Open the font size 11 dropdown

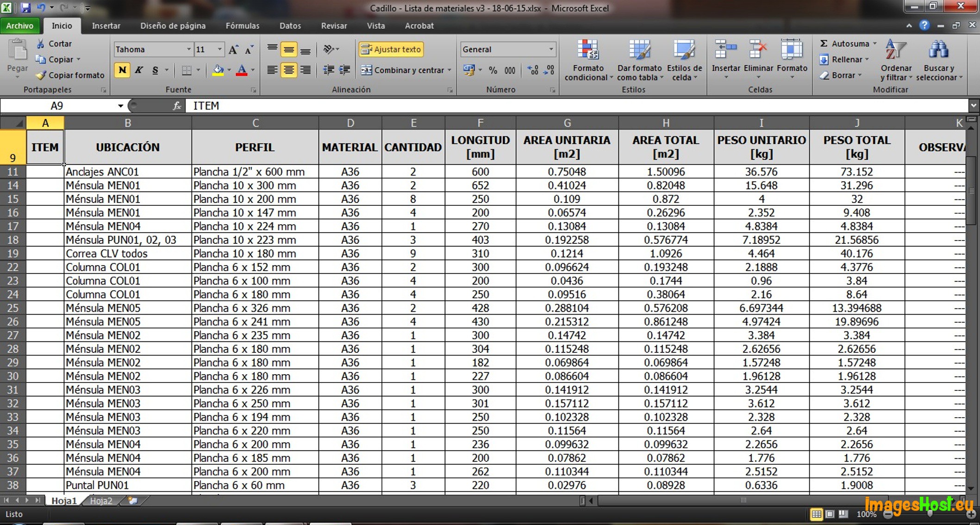pos(220,49)
